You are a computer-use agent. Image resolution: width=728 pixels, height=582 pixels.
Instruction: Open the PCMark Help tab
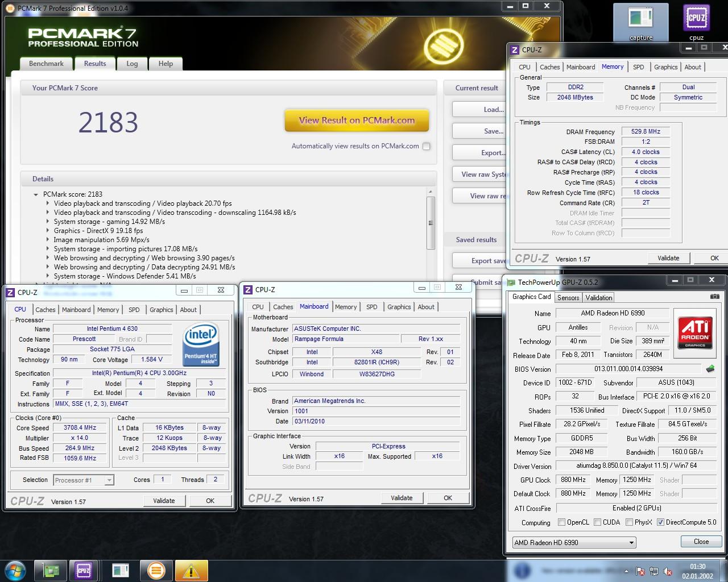pos(166,64)
